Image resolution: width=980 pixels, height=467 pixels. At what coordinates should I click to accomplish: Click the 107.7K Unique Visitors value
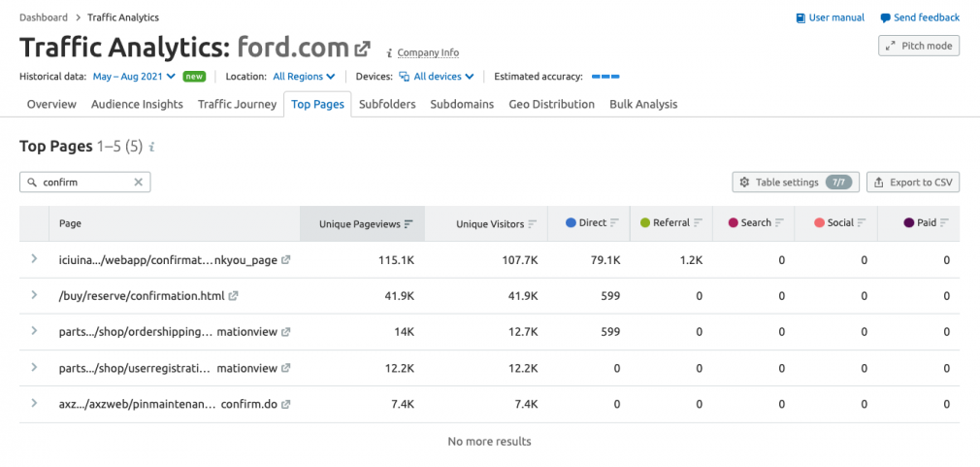519,261
